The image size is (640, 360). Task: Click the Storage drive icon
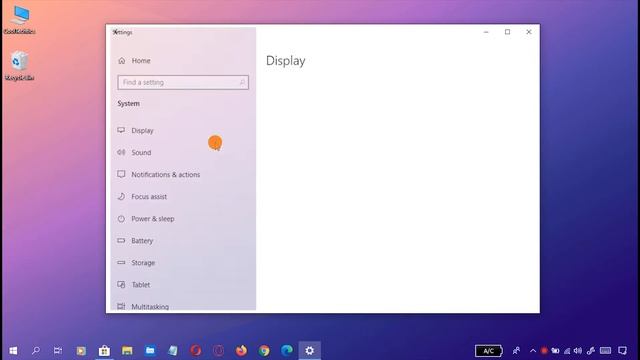click(x=121, y=262)
